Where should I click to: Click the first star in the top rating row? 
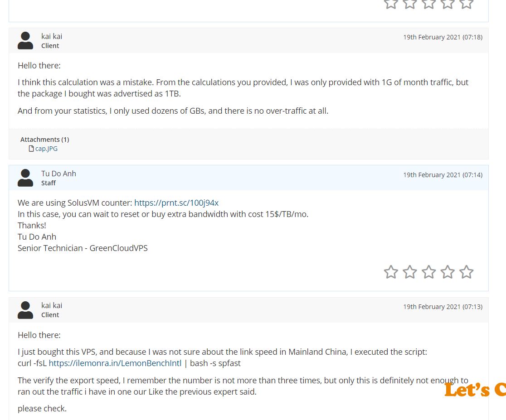click(x=391, y=4)
